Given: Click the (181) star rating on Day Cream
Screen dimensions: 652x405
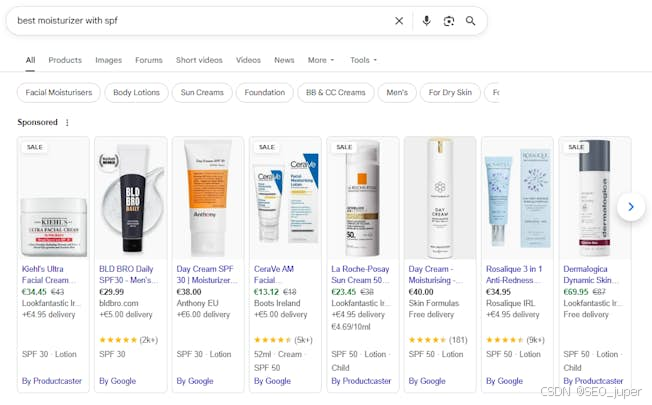Looking at the screenshot, I should (x=438, y=340).
